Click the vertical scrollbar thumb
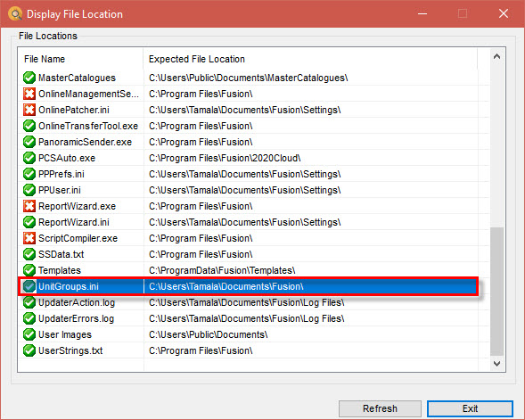Viewport: 525px width, 420px height. [496, 292]
